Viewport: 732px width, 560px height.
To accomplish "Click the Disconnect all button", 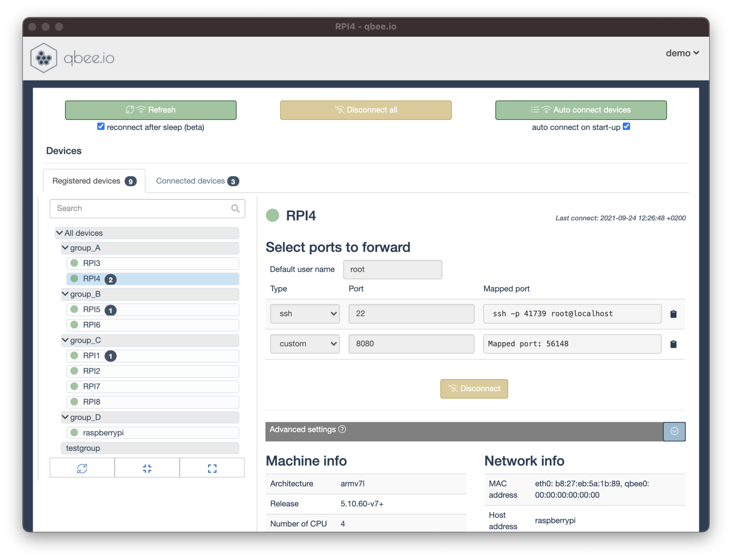I will [x=365, y=110].
